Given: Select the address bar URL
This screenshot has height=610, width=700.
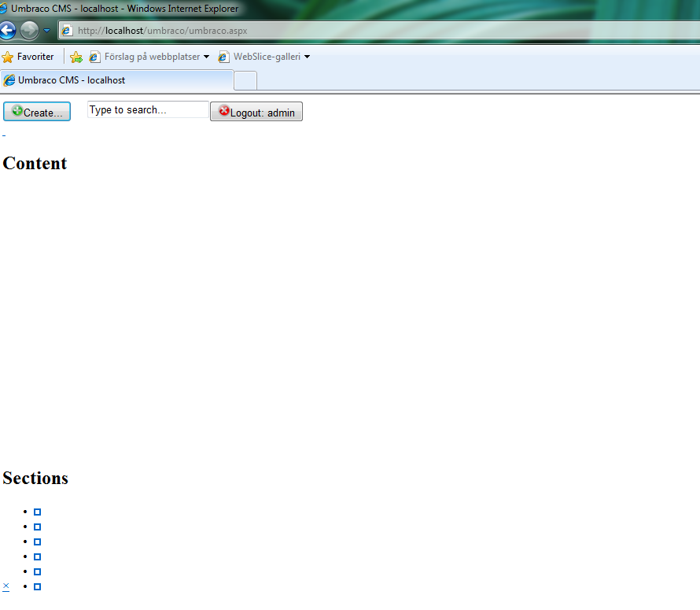Looking at the screenshot, I should [163, 31].
